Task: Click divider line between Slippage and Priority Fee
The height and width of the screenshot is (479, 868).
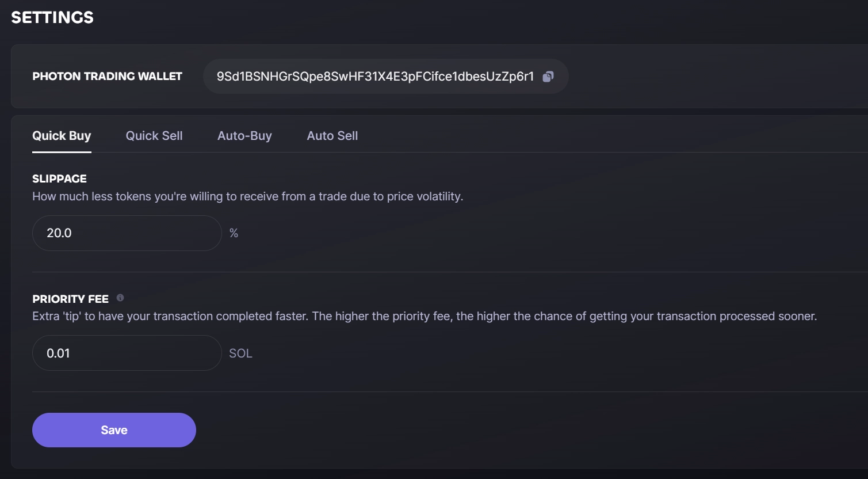Action: (x=449, y=272)
